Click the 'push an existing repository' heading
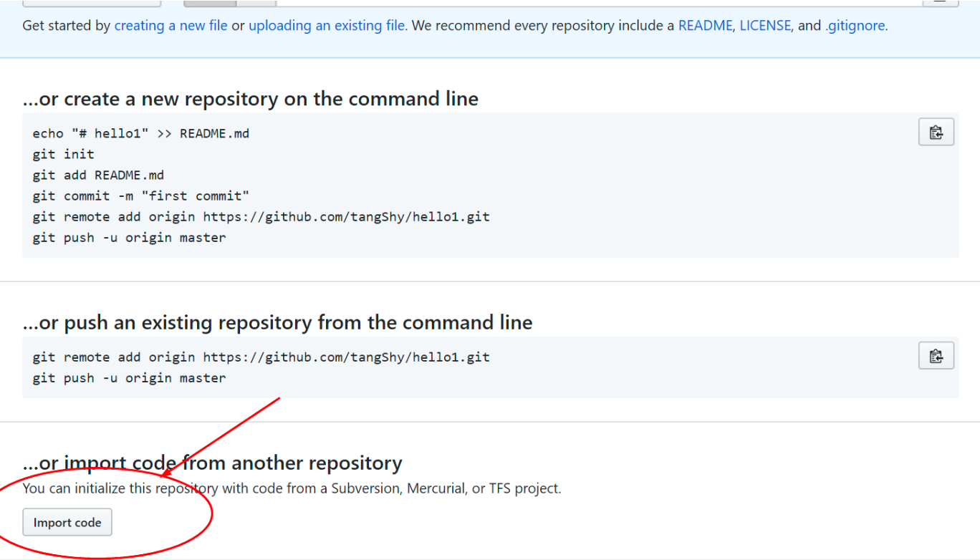The image size is (980, 560). 277,323
